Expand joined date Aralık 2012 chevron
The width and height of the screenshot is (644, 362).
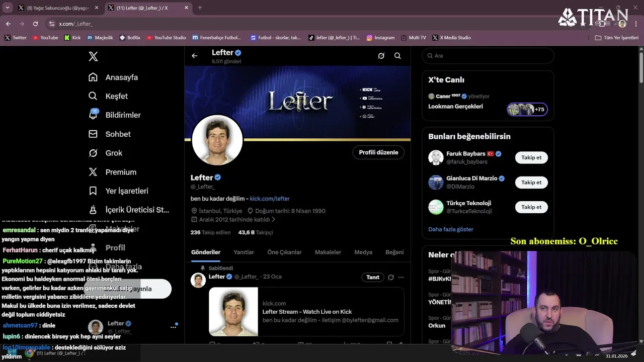point(274,220)
